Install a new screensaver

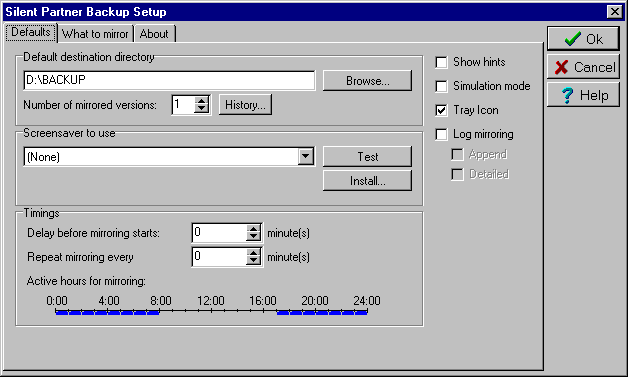click(367, 181)
